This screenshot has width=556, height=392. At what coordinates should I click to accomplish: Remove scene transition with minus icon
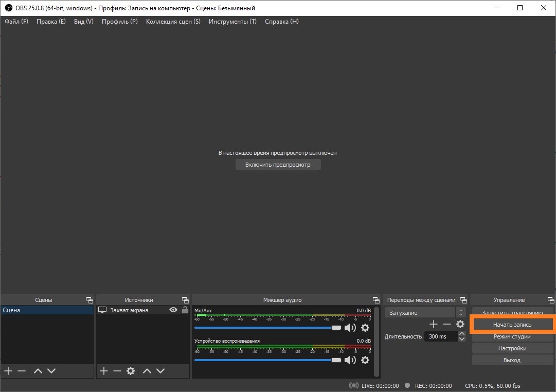447,324
